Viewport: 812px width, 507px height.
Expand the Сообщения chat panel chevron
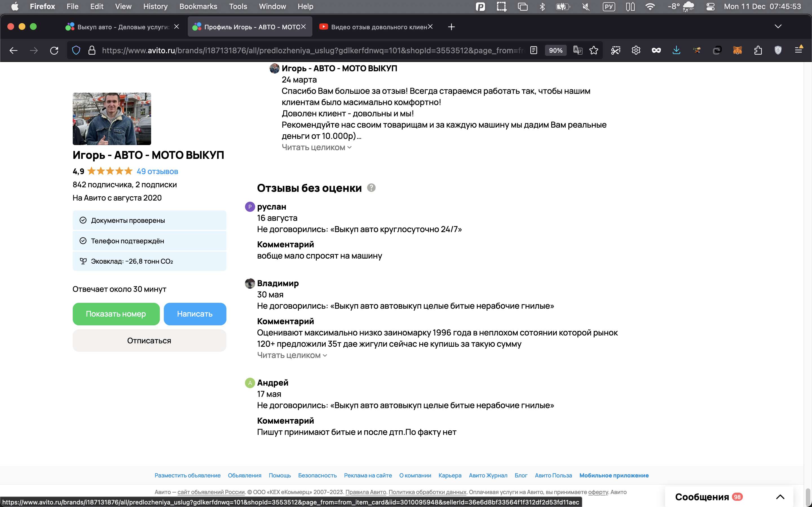pyautogui.click(x=780, y=497)
